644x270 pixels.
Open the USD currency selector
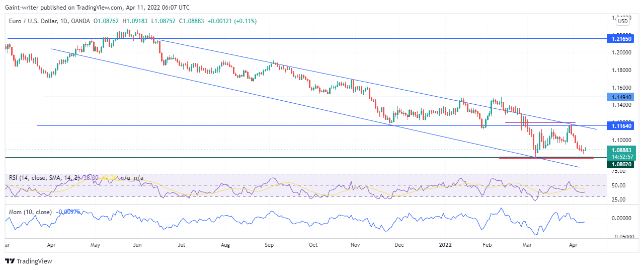(x=623, y=21)
